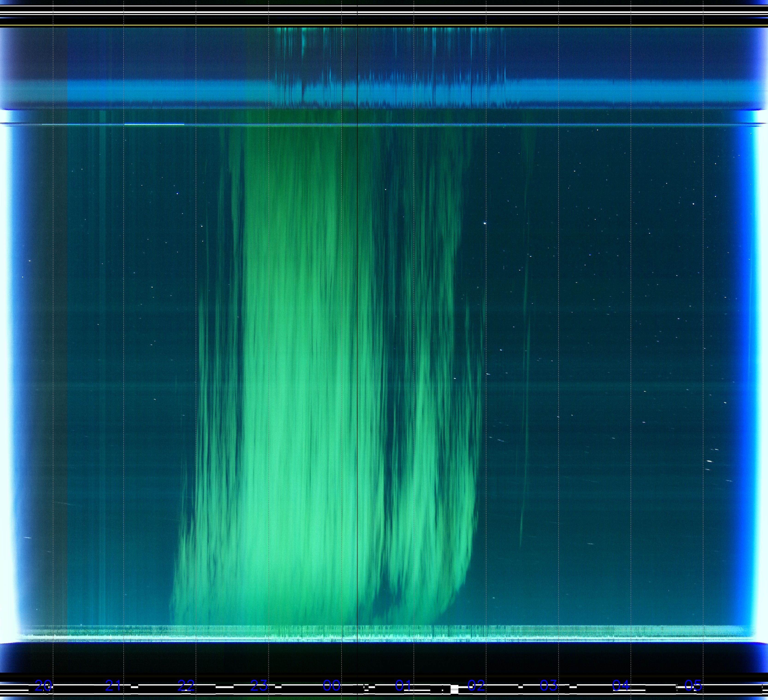
Task: Select the 22 hour marker
Action: coord(186,686)
